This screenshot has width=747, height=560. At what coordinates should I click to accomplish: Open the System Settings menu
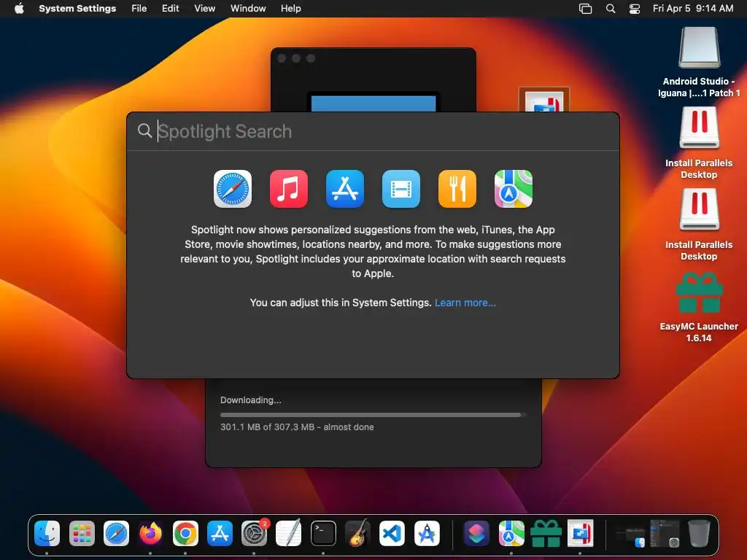[x=77, y=9]
